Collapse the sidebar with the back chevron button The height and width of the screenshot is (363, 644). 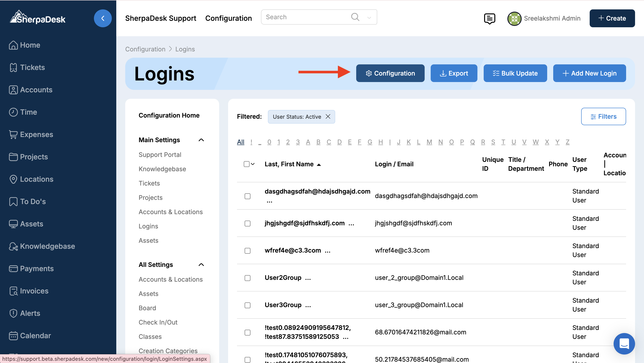pos(103,18)
